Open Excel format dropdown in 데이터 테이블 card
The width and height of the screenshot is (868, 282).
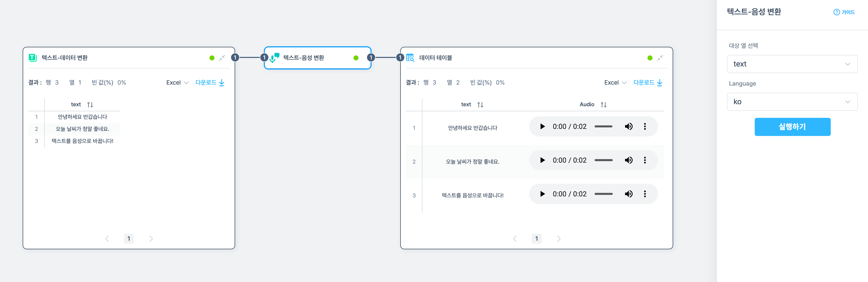pyautogui.click(x=615, y=83)
